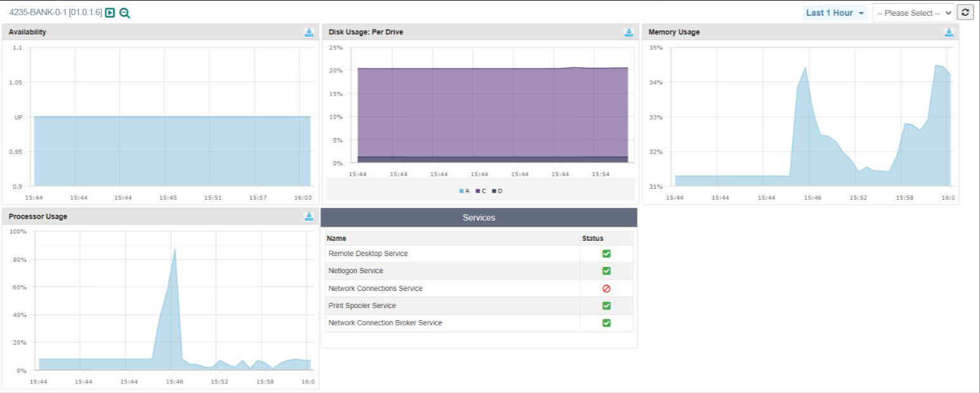Click Network Connection Broker Service status check
This screenshot has height=393, width=980.
tap(606, 323)
